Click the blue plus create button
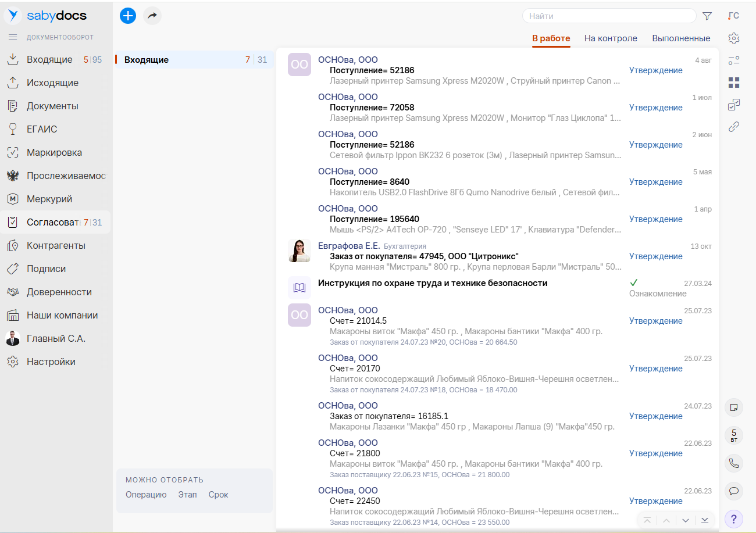The height and width of the screenshot is (533, 756). (128, 16)
